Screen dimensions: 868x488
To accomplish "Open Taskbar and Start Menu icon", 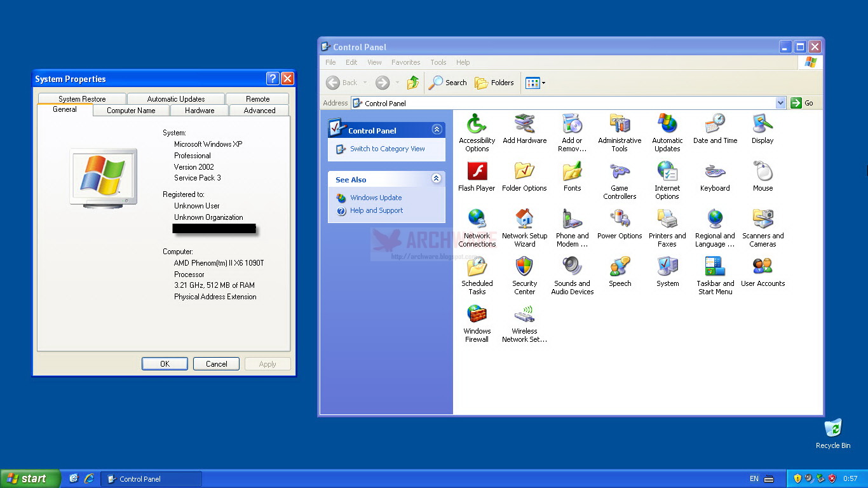I will pos(715,275).
